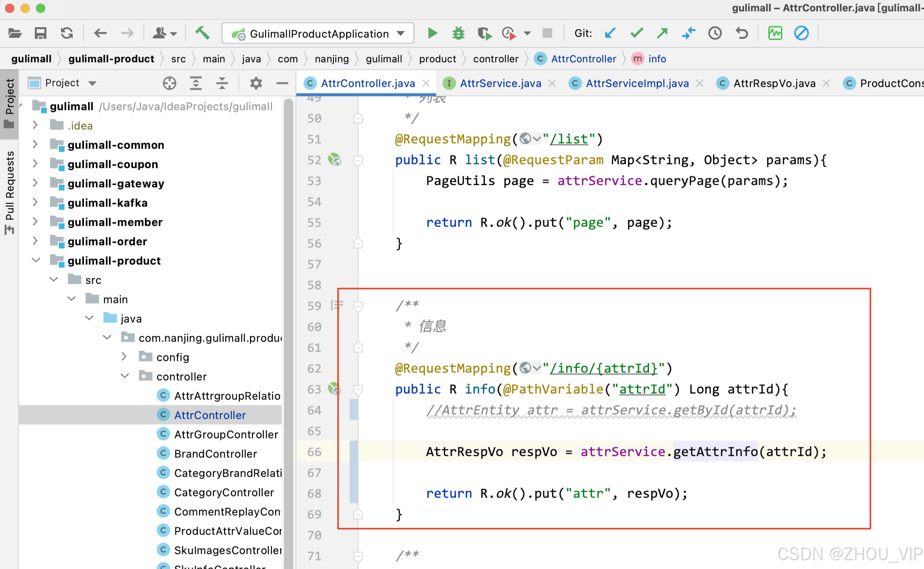Open Git show history clock icon
This screenshot has height=569, width=924.
pyautogui.click(x=715, y=34)
